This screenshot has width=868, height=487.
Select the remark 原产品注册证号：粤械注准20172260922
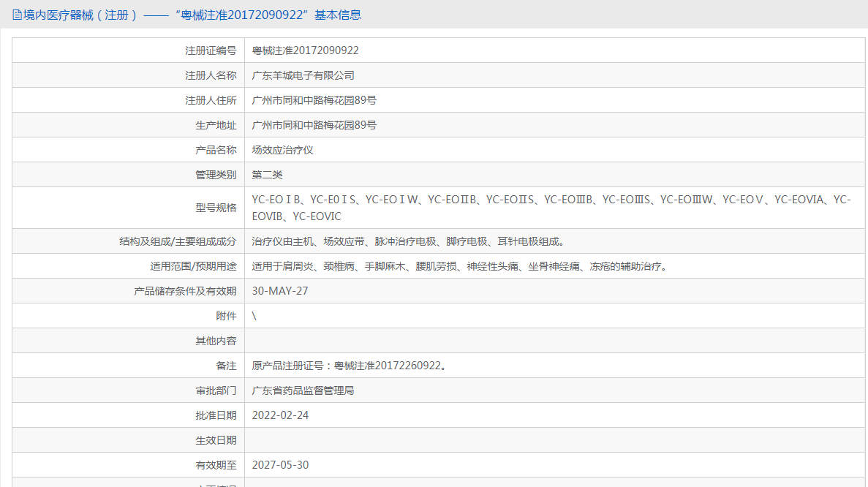(x=349, y=366)
